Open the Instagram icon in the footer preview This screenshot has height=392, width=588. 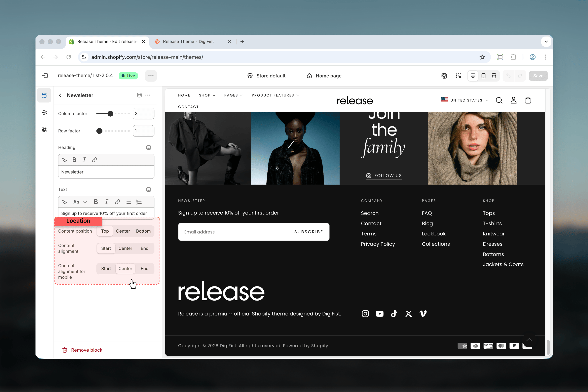pyautogui.click(x=365, y=313)
